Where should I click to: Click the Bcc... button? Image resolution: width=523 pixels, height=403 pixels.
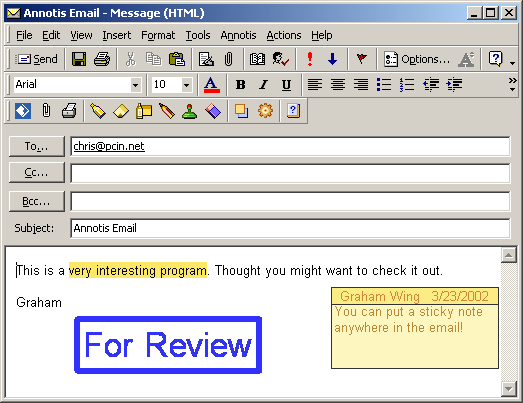coord(37,201)
